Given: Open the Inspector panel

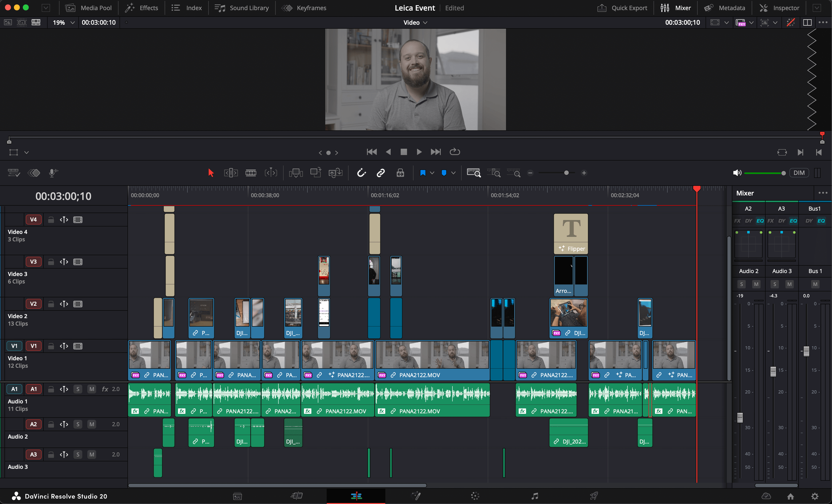Looking at the screenshot, I should click(x=779, y=8).
